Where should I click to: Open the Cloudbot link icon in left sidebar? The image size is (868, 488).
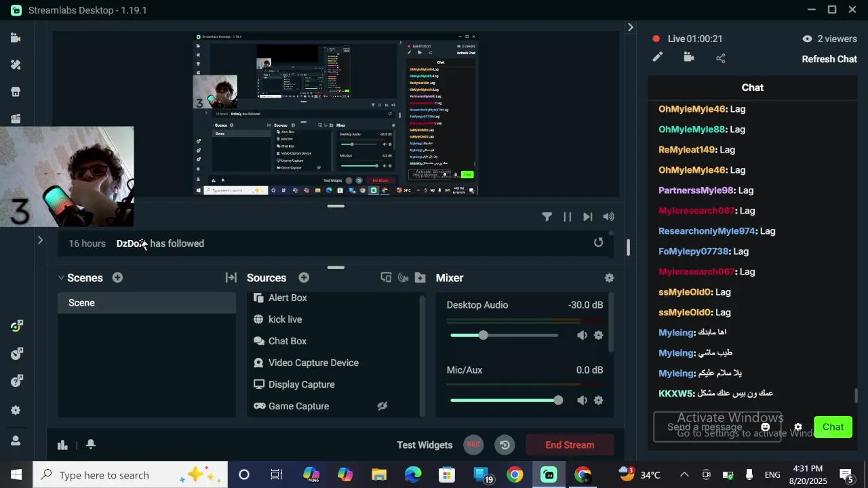click(x=17, y=354)
